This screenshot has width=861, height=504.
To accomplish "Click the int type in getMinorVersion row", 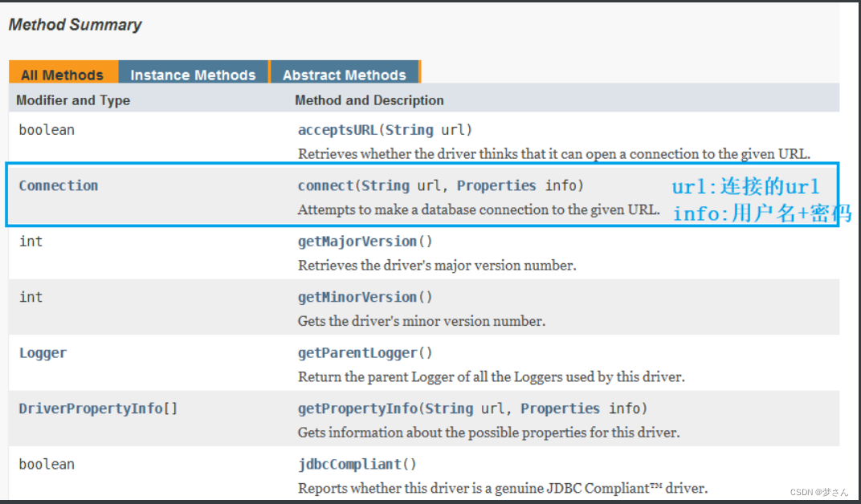I will click(31, 297).
